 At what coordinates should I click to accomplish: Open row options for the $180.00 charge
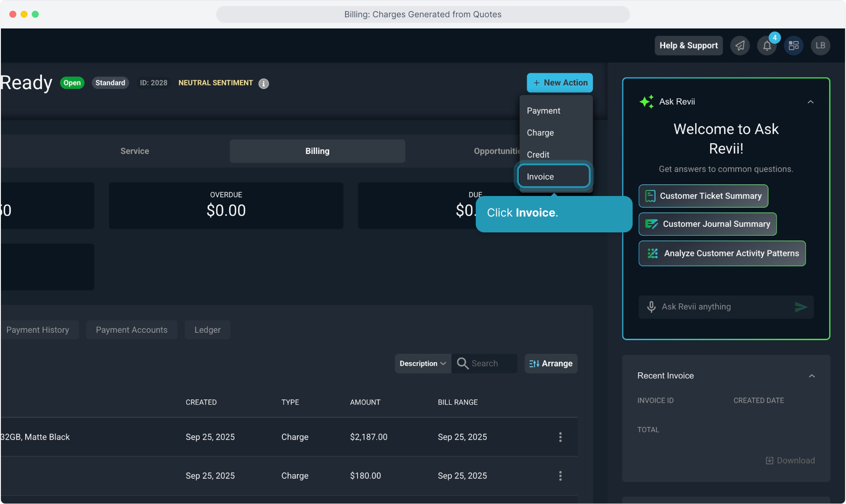point(560,476)
